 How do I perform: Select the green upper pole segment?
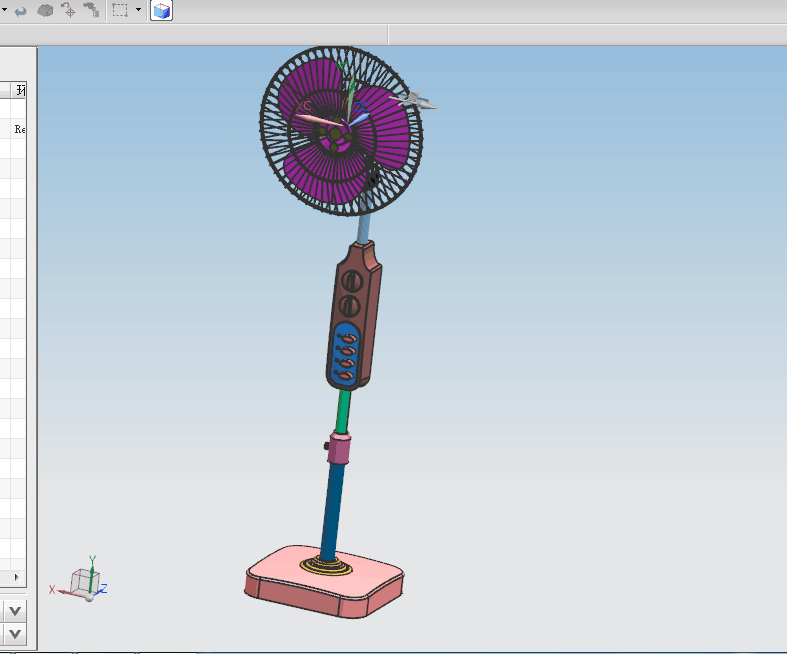(343, 412)
